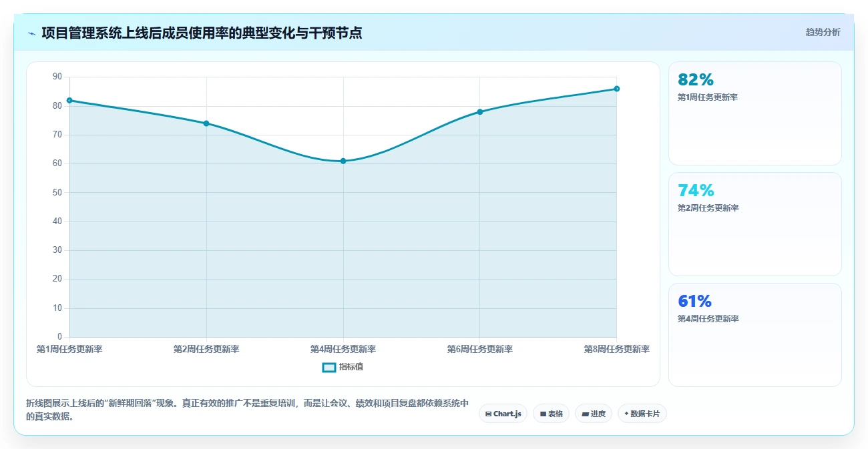Click the data point at 第8周任务更新率

616,89
